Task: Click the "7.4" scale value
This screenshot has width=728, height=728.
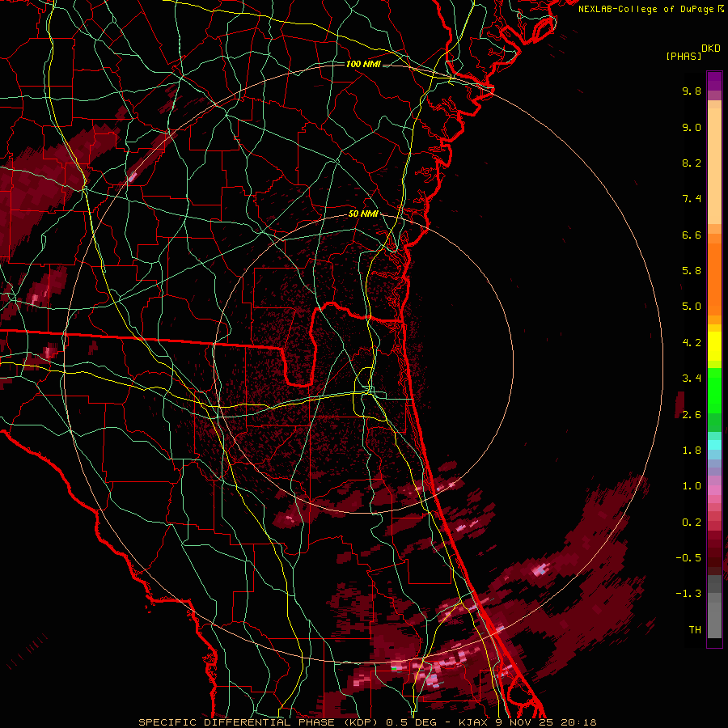Action: (x=692, y=199)
